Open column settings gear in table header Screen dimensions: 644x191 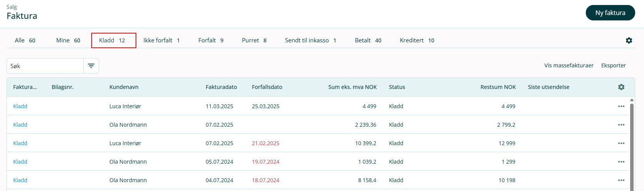pos(621,87)
